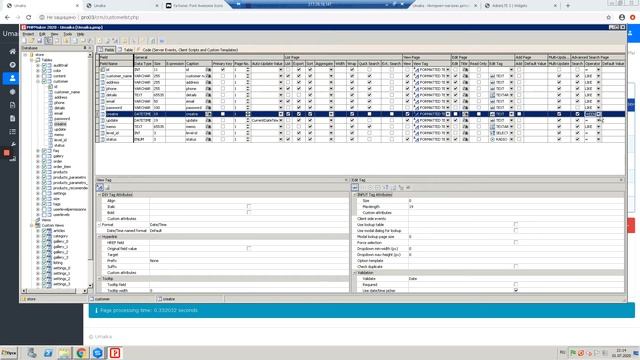Click the Home icon in the web sidebar
Viewport: 640px width, 360px height.
tap(12, 51)
